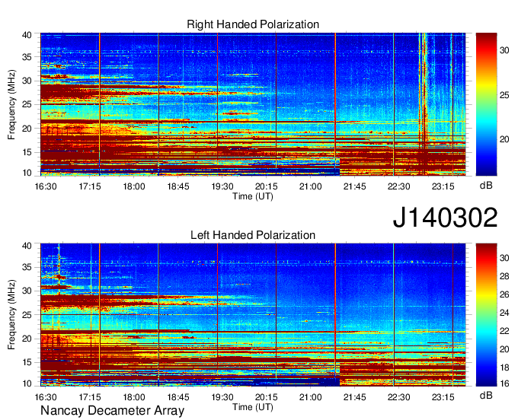Image resolution: width=518 pixels, height=420 pixels.
Task: Click time tick "21:00" under Right Handed plot
Action: click(311, 186)
